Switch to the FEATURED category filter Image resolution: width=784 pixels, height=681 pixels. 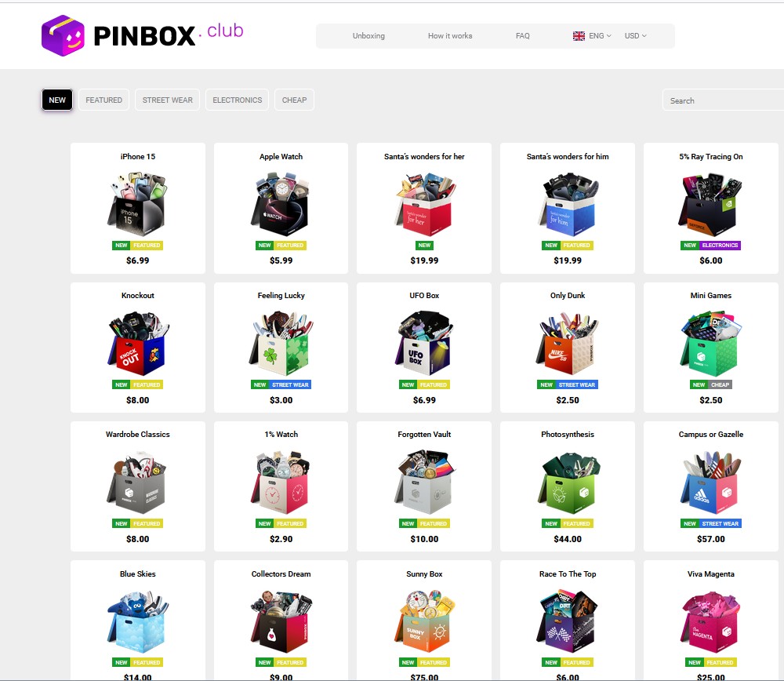103,100
